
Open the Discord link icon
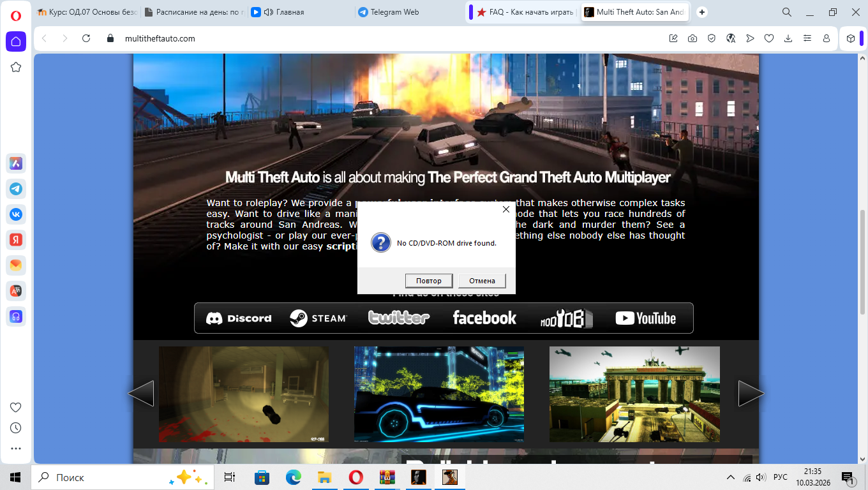coord(239,318)
